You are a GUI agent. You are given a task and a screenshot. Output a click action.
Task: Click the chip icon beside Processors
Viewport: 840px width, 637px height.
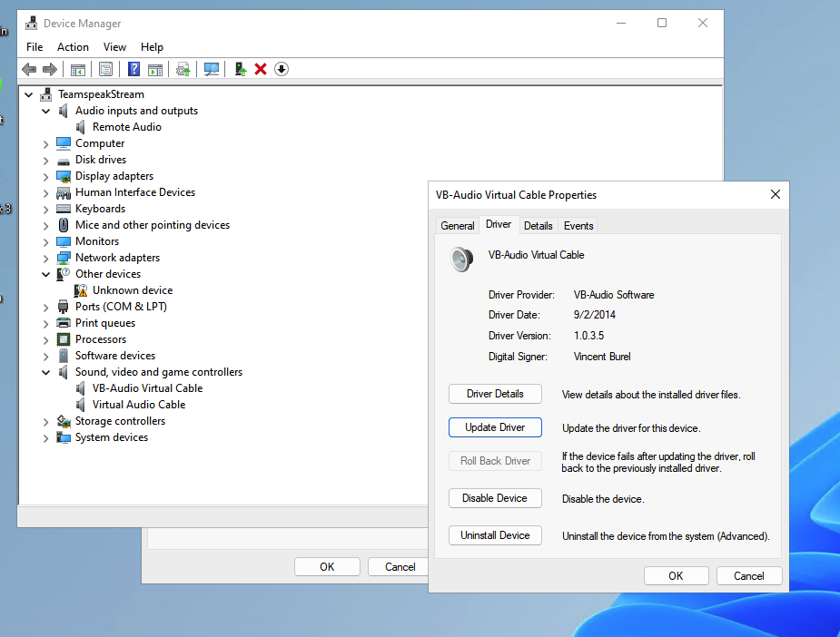pos(64,339)
